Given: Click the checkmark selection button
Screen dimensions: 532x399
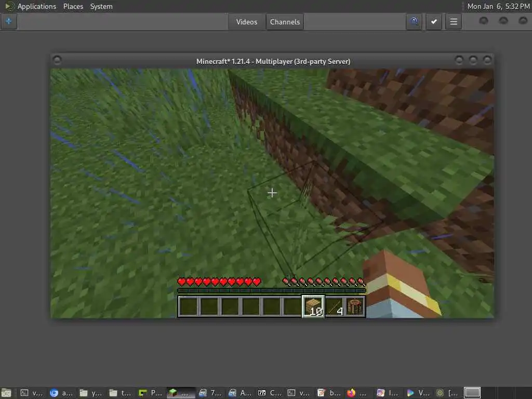Looking at the screenshot, I should [x=434, y=22].
